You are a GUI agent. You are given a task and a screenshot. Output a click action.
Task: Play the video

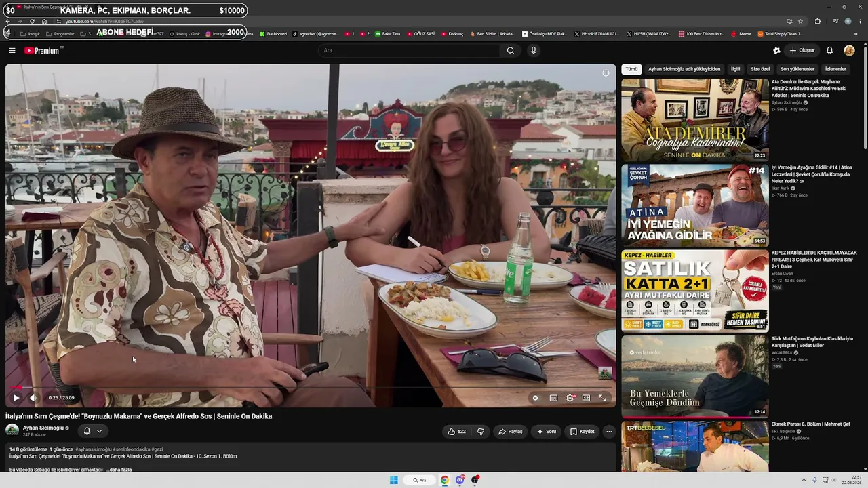tap(16, 398)
